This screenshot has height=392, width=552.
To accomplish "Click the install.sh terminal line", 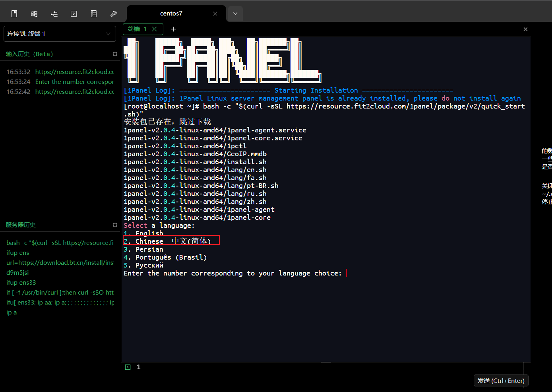I will (195, 162).
